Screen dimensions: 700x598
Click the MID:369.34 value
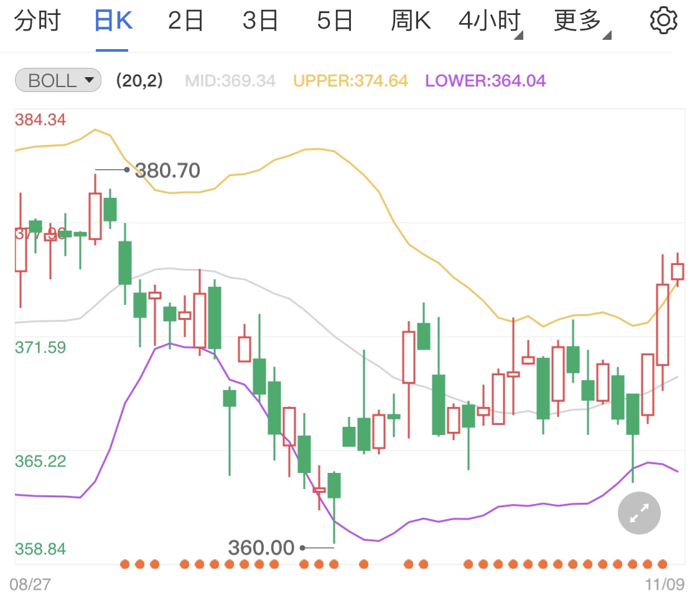point(230,81)
